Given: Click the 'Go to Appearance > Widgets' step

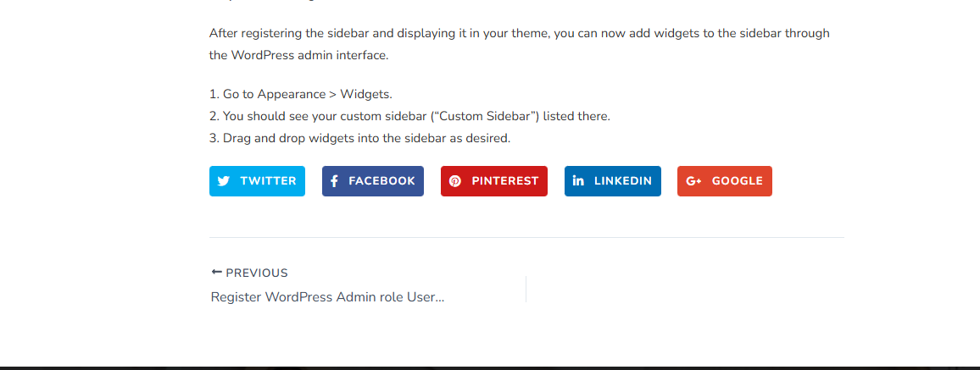Looking at the screenshot, I should pos(301,94).
